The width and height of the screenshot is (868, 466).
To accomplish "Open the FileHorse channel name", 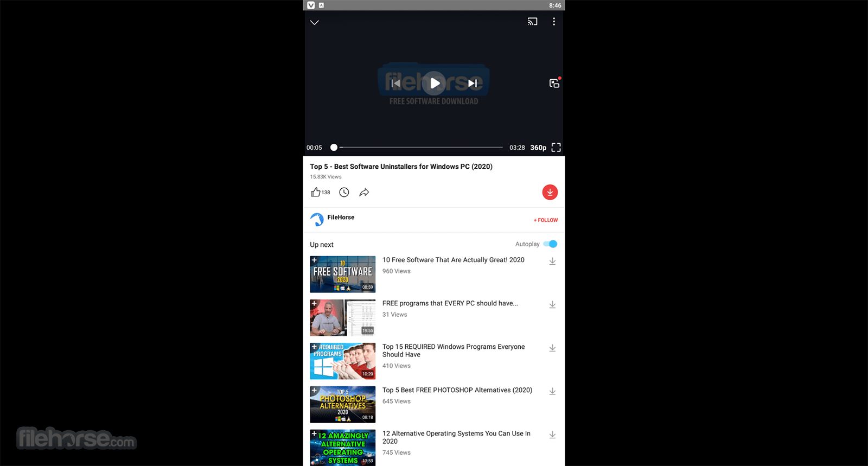I will tap(341, 217).
